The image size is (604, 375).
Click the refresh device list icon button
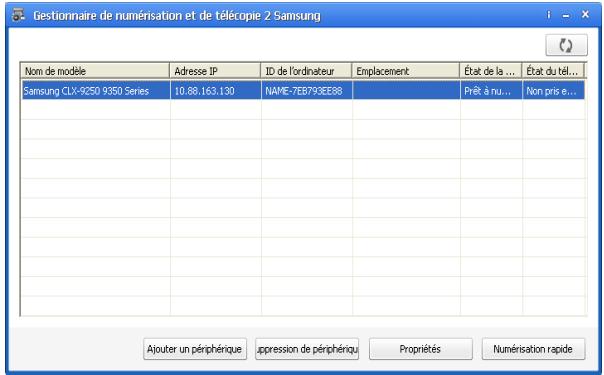[566, 45]
